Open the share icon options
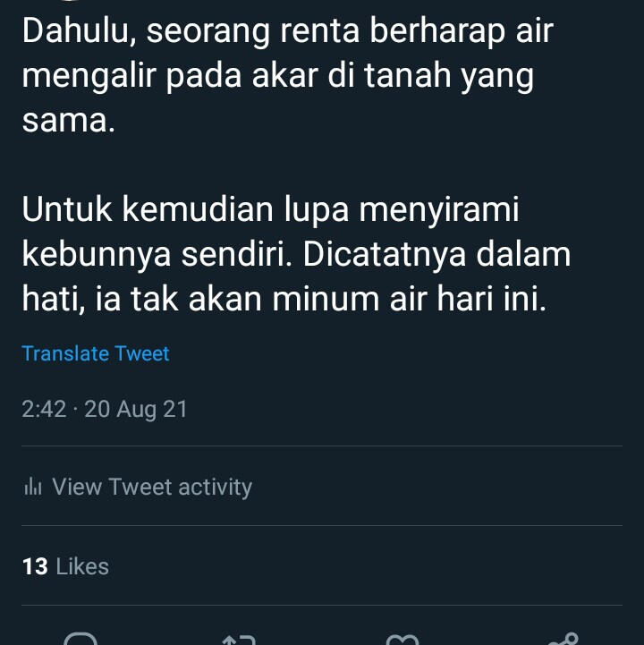Viewport: 644px width, 645px height. 563,639
